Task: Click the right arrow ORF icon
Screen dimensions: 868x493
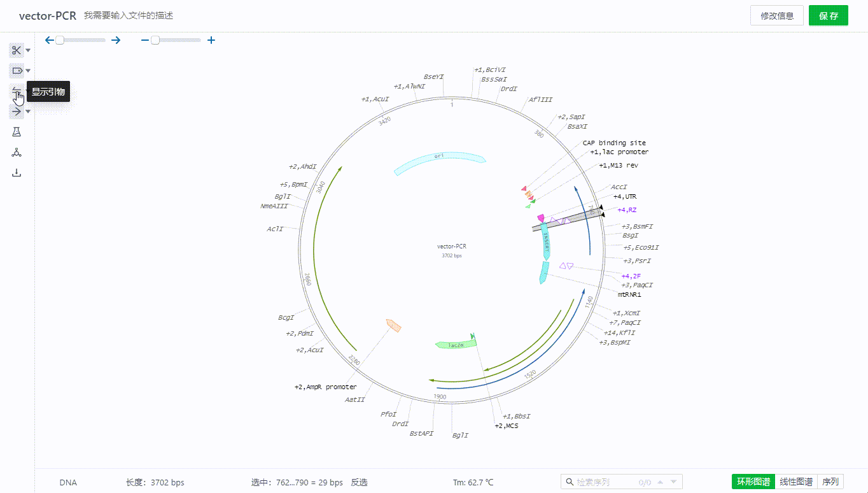Action: pyautogui.click(x=17, y=111)
